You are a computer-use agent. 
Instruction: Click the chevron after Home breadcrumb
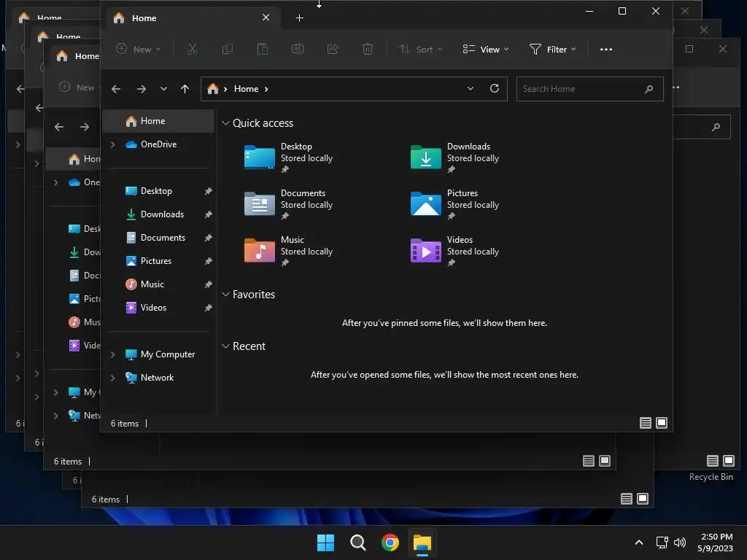point(266,89)
